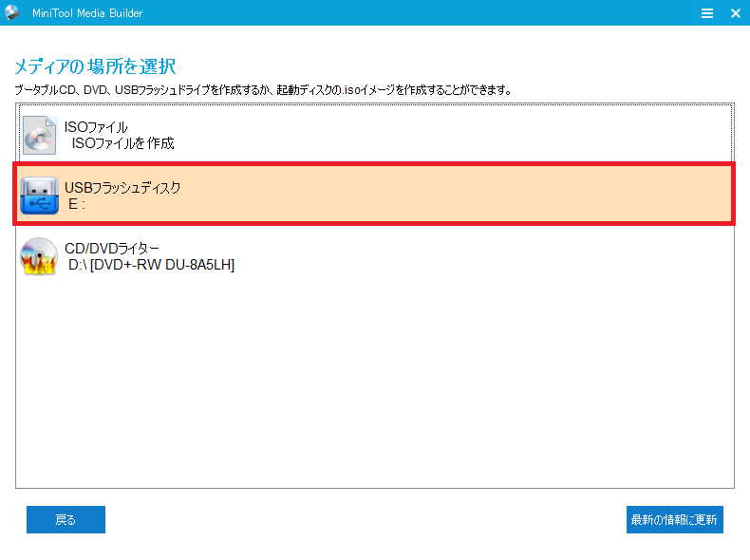Click the [DVD+-RW DU-8A5LH] drive label

(162, 265)
